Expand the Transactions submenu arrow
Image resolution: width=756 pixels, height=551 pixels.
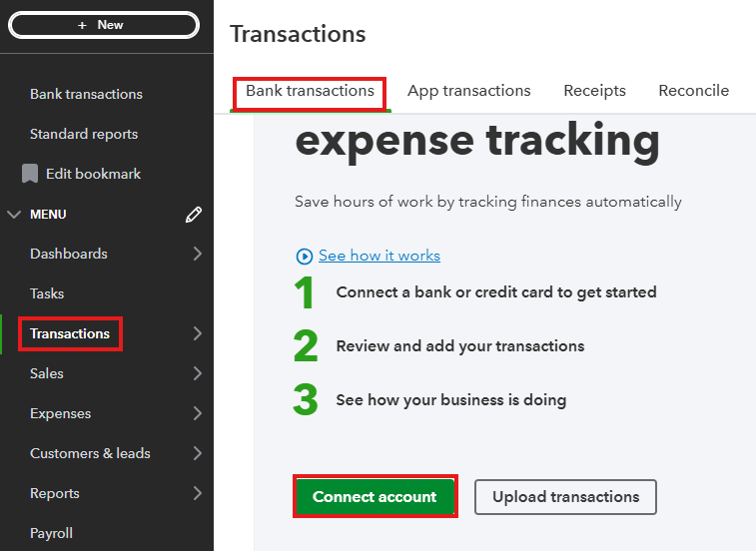pos(197,333)
